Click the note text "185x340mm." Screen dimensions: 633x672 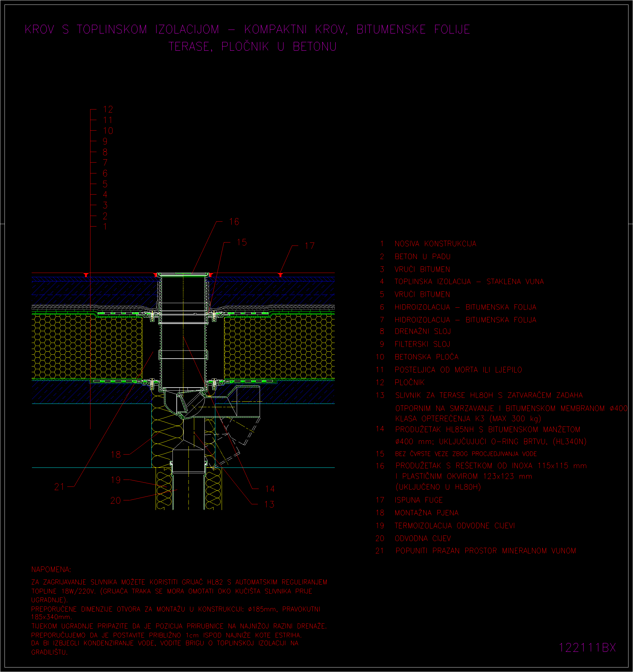click(51, 617)
